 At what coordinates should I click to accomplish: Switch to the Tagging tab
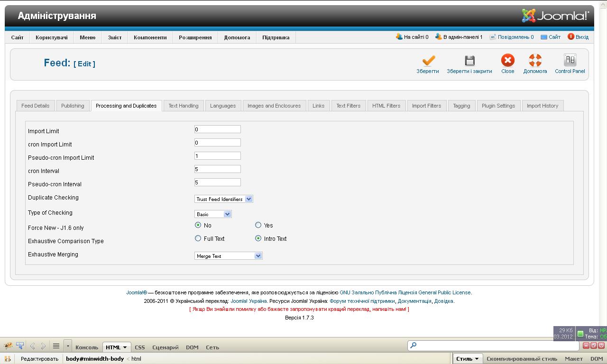461,106
